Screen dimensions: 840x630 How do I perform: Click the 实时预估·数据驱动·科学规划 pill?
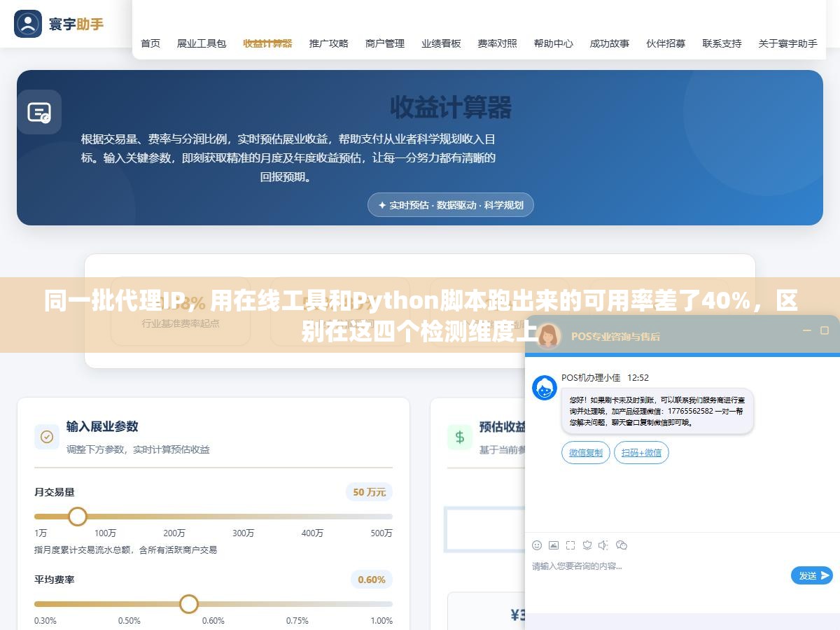click(451, 205)
